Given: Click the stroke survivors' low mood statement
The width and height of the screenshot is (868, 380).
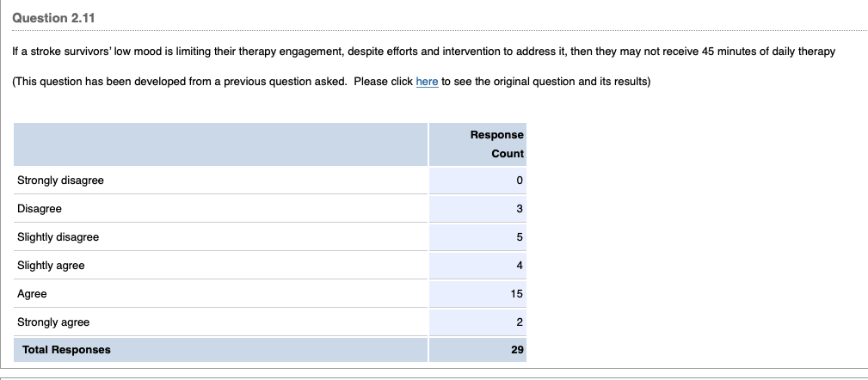Looking at the screenshot, I should 423,52.
